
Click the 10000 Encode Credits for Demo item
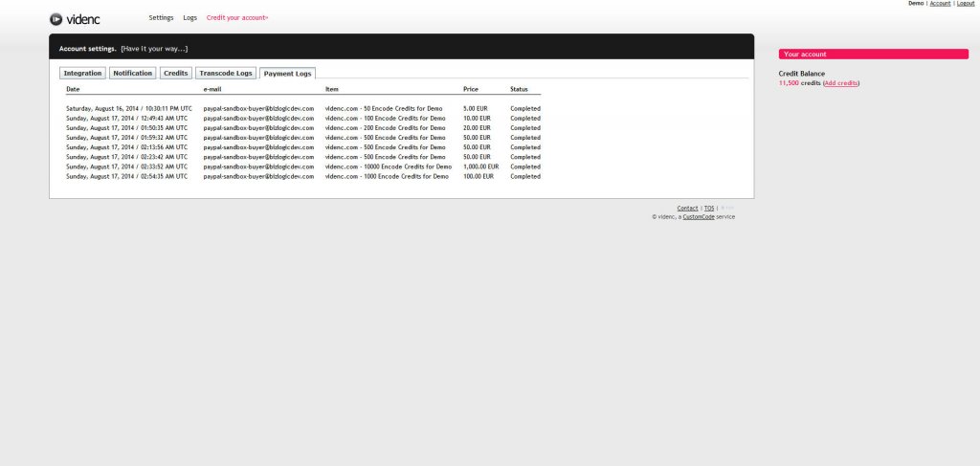[x=389, y=166]
